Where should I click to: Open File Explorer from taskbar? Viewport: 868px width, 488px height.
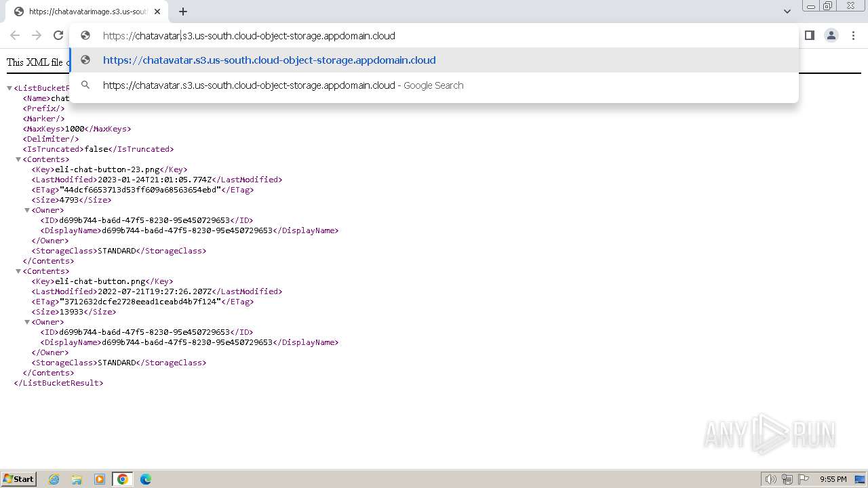coord(77,479)
